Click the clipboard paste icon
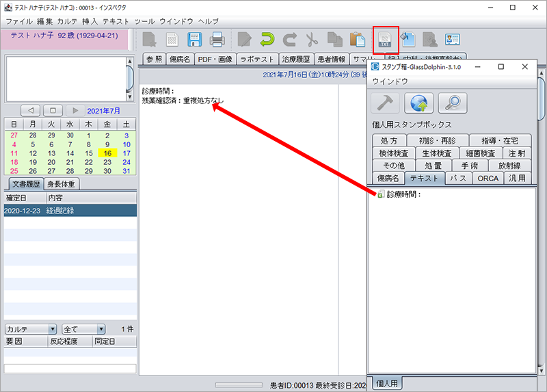 click(357, 39)
